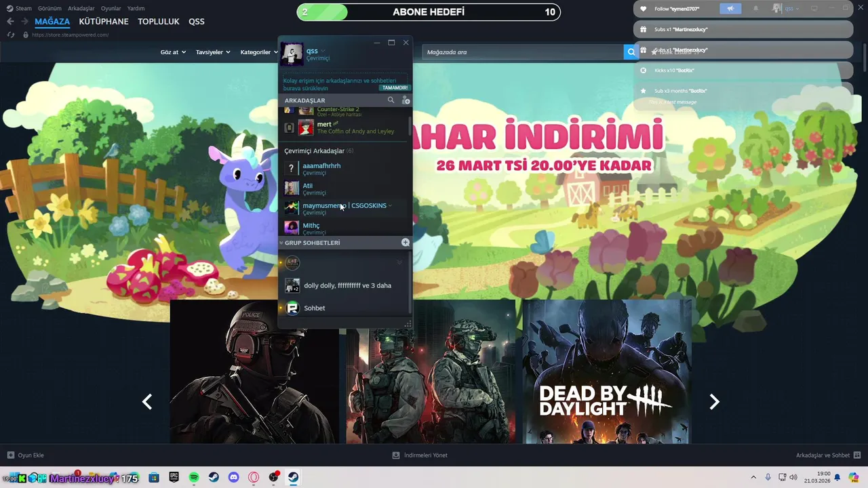The width and height of the screenshot is (868, 488).
Task: Open the Göz at dropdown menu
Action: click(173, 52)
